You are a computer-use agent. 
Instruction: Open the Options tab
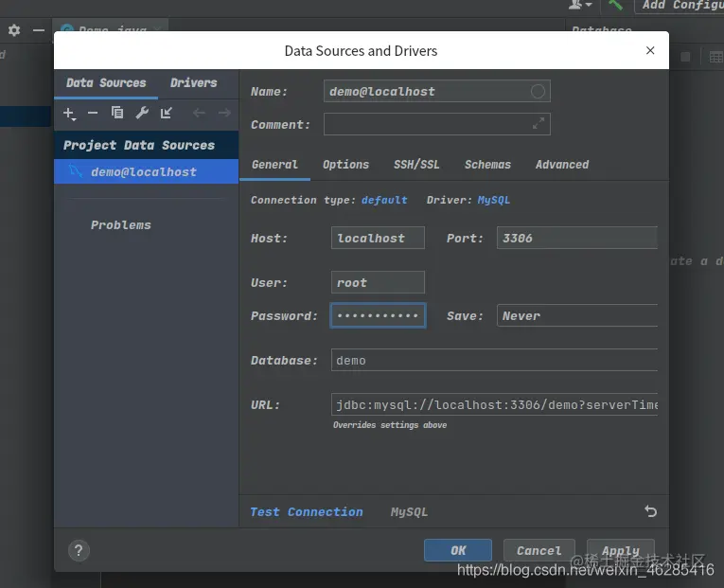point(345,165)
